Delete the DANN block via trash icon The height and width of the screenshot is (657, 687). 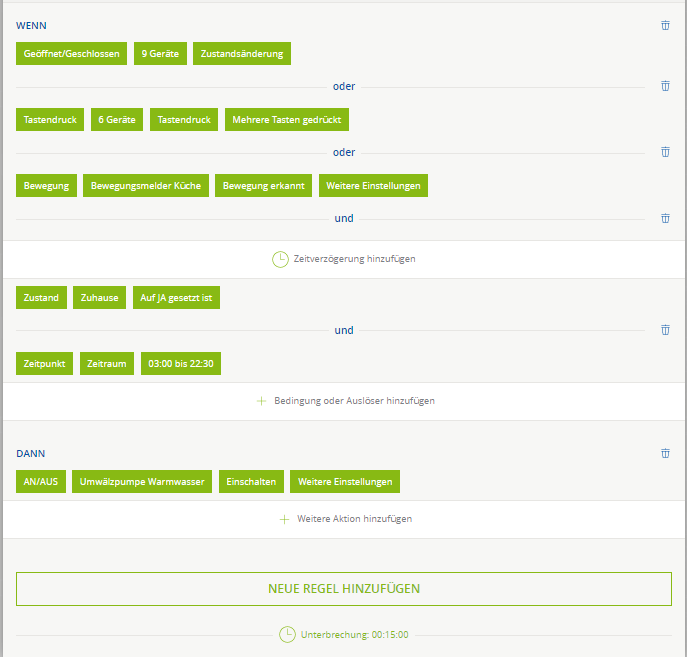coord(665,454)
